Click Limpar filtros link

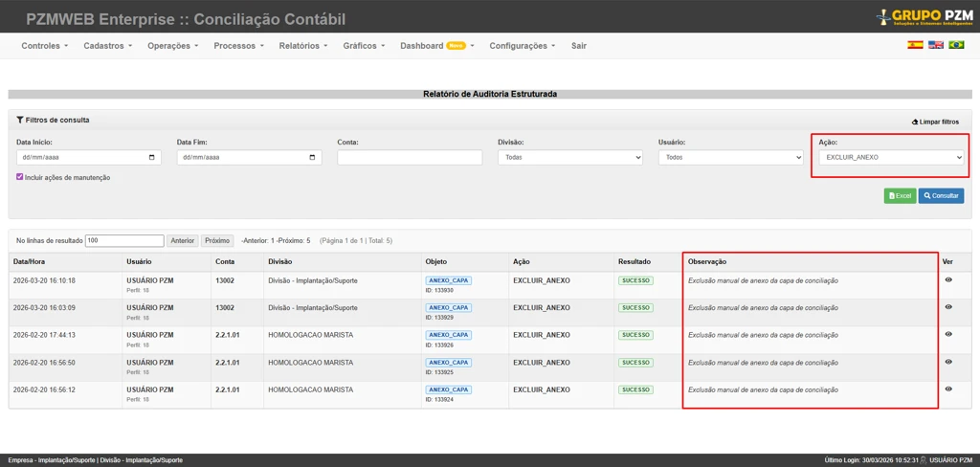coord(935,122)
